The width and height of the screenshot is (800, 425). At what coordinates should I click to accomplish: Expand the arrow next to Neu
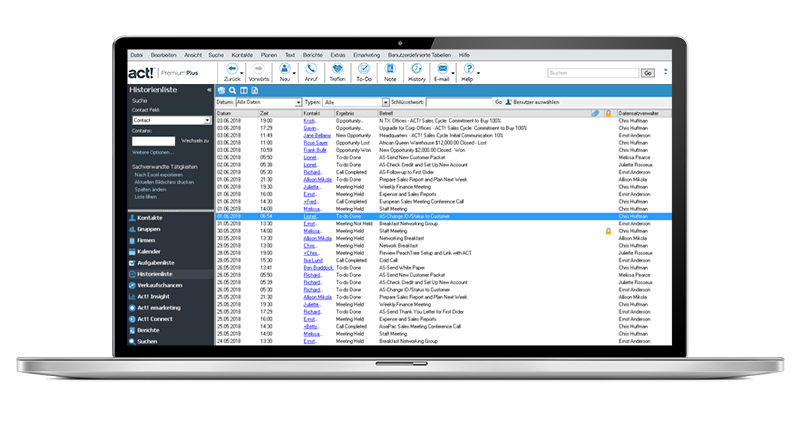click(294, 73)
